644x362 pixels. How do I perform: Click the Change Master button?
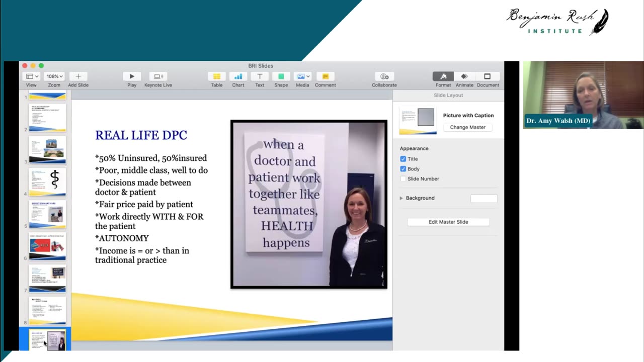(468, 127)
